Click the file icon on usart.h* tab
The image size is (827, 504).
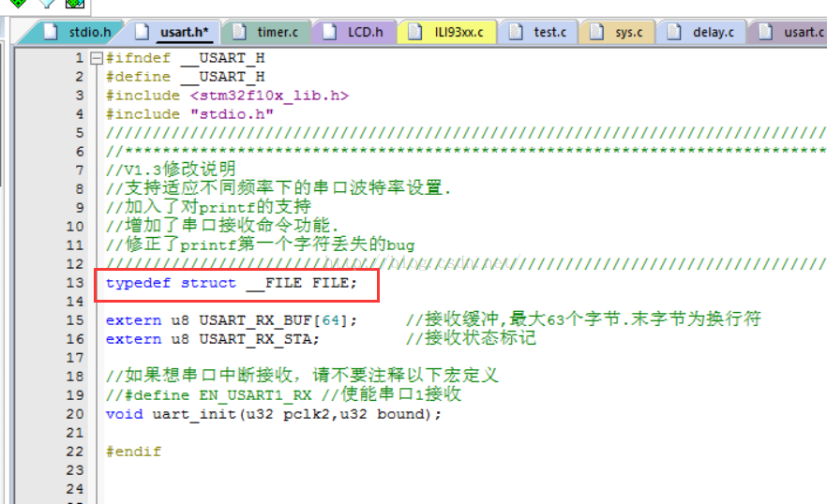142,32
